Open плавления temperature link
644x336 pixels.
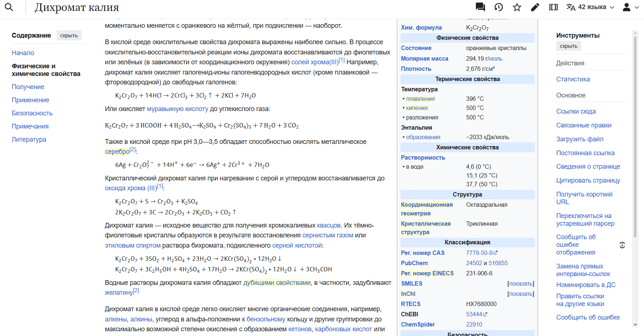tap(420, 99)
